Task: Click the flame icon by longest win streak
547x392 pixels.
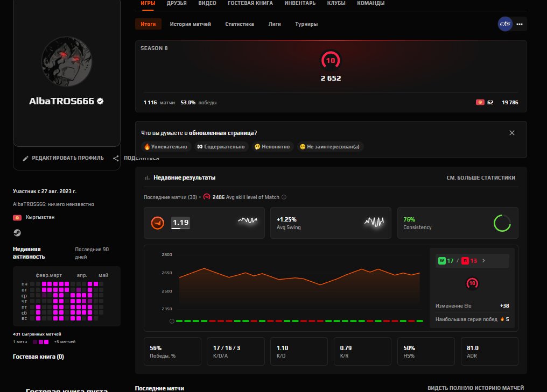Action: 502,319
